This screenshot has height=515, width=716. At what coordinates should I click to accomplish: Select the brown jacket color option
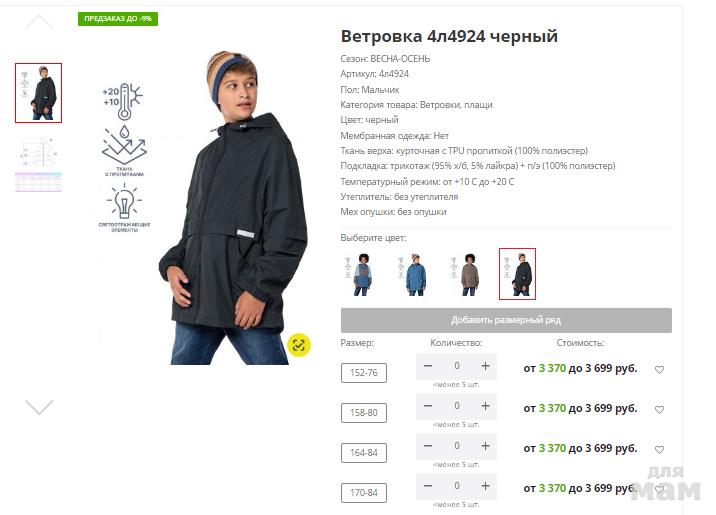pyautogui.click(x=465, y=274)
